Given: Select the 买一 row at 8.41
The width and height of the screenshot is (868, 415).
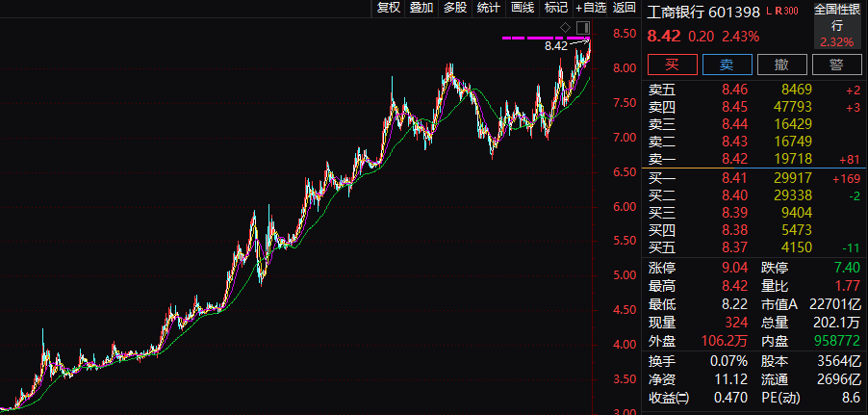Looking at the screenshot, I should point(753,178).
